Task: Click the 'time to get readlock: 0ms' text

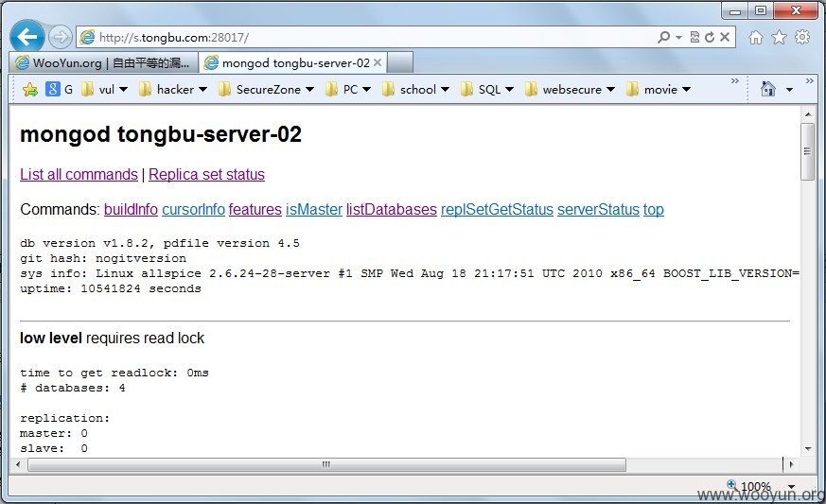Action: [114, 373]
